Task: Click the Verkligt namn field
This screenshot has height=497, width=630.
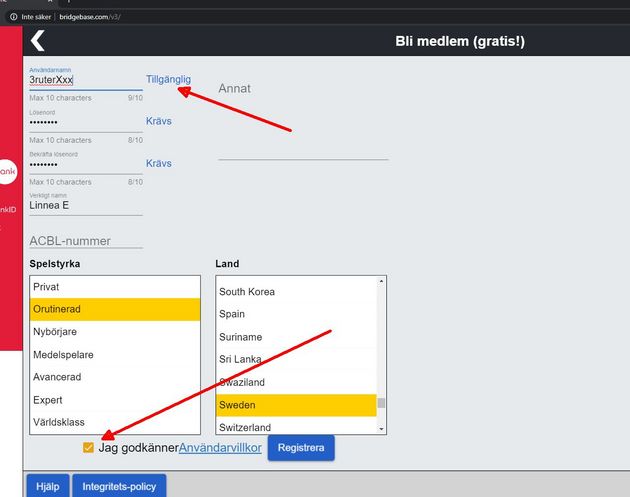Action: (85, 205)
